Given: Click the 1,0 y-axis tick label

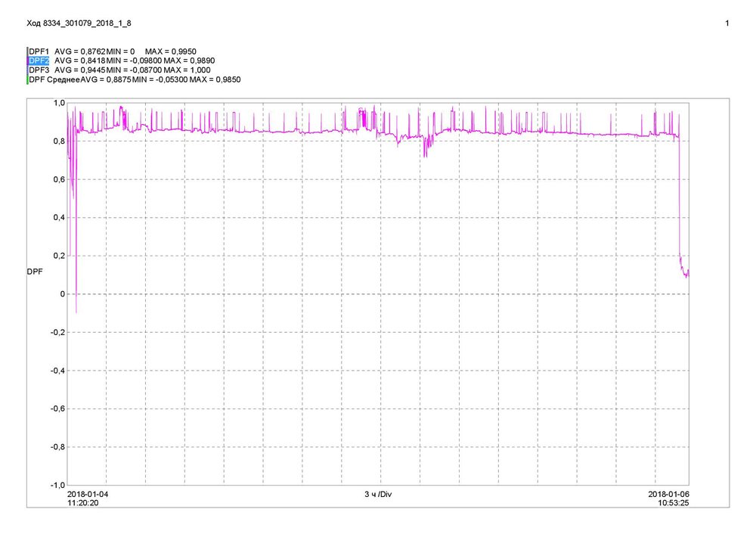Looking at the screenshot, I should point(59,103).
